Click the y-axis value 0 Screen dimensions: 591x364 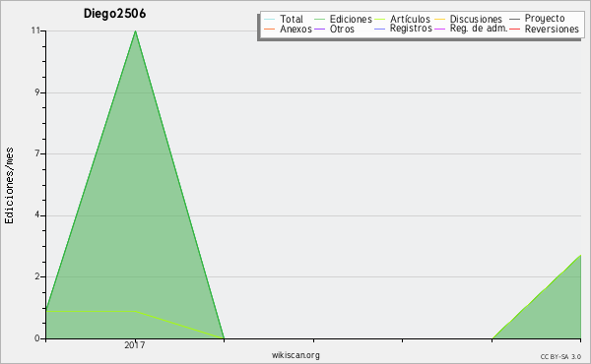37,338
